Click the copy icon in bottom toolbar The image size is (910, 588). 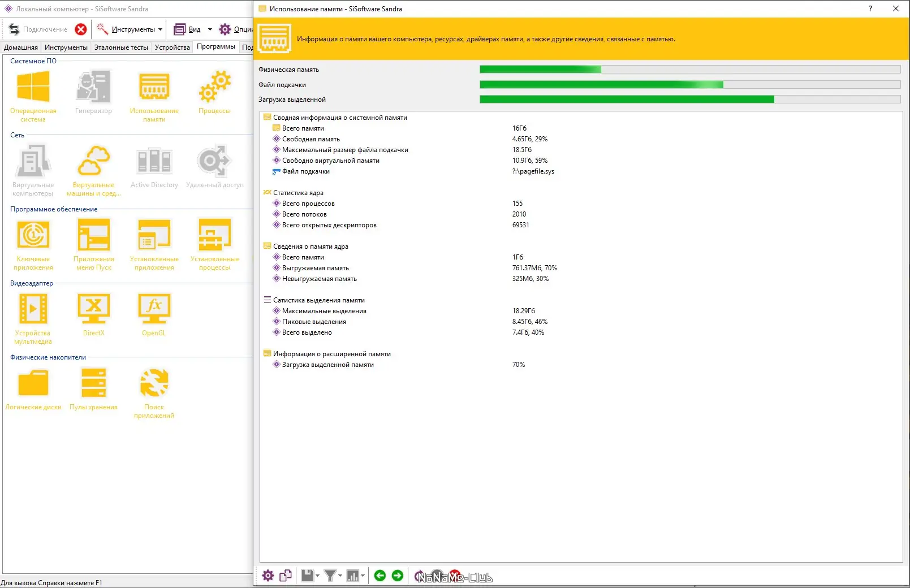coord(286,576)
